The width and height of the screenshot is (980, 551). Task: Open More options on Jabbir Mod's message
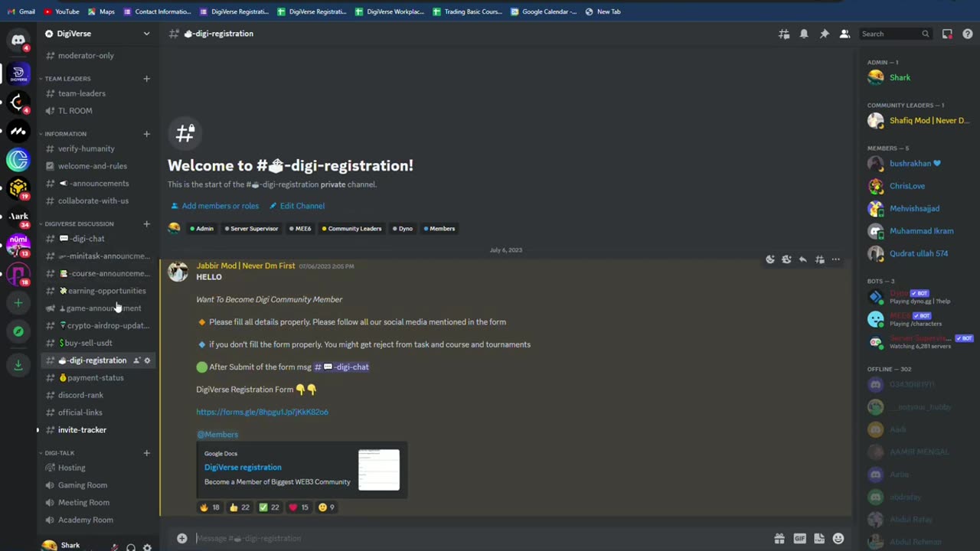(x=836, y=259)
